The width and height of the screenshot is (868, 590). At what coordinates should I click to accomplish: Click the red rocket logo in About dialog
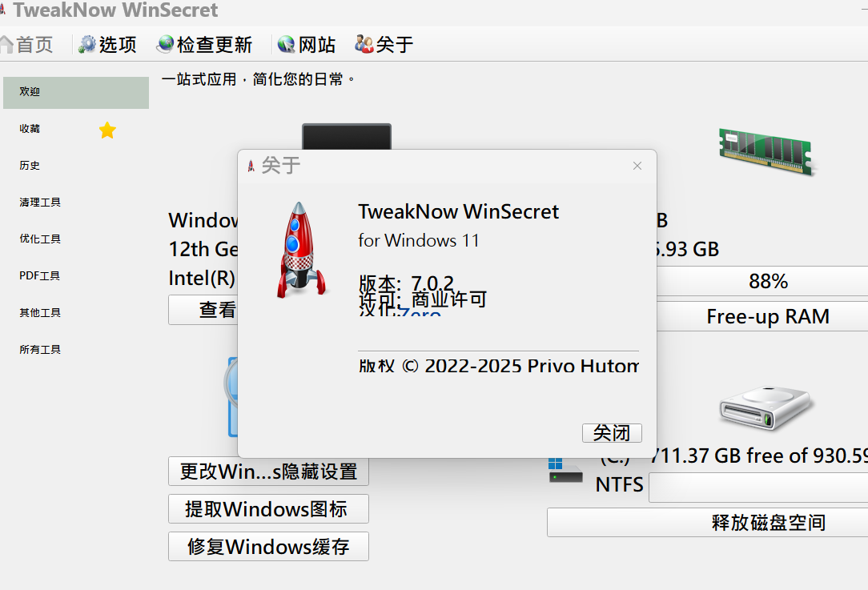coord(301,250)
